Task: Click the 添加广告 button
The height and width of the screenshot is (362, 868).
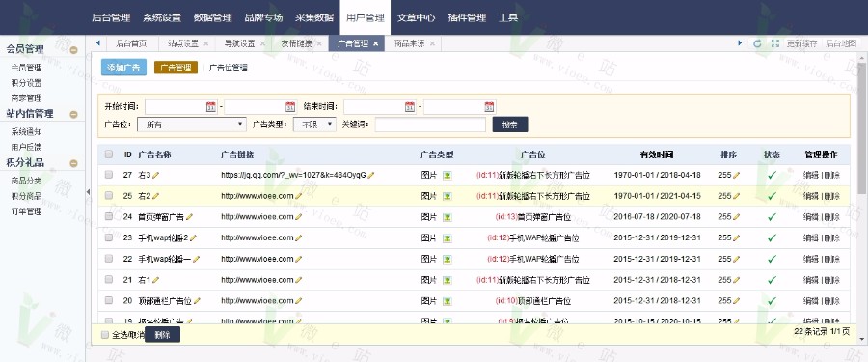Action: [124, 68]
